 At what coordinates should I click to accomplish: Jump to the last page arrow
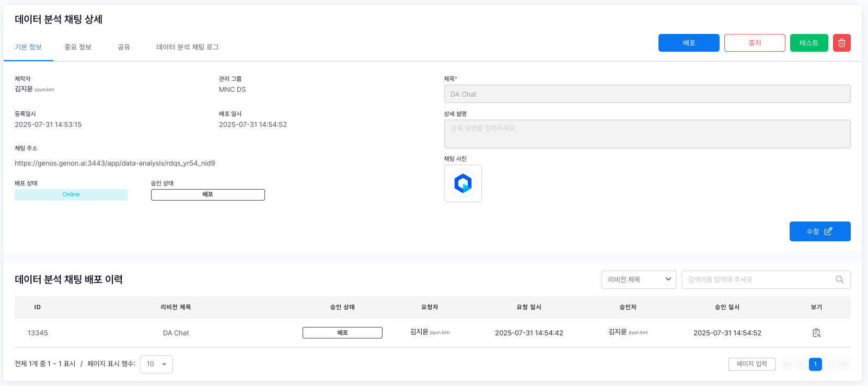click(x=843, y=364)
